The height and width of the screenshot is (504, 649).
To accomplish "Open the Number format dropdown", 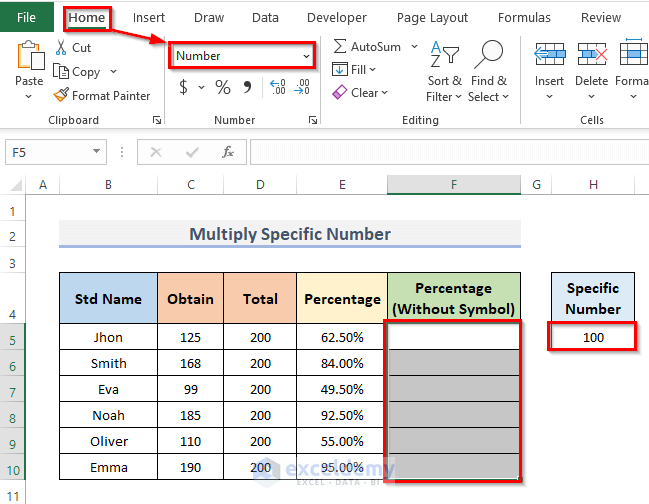I will (x=305, y=56).
